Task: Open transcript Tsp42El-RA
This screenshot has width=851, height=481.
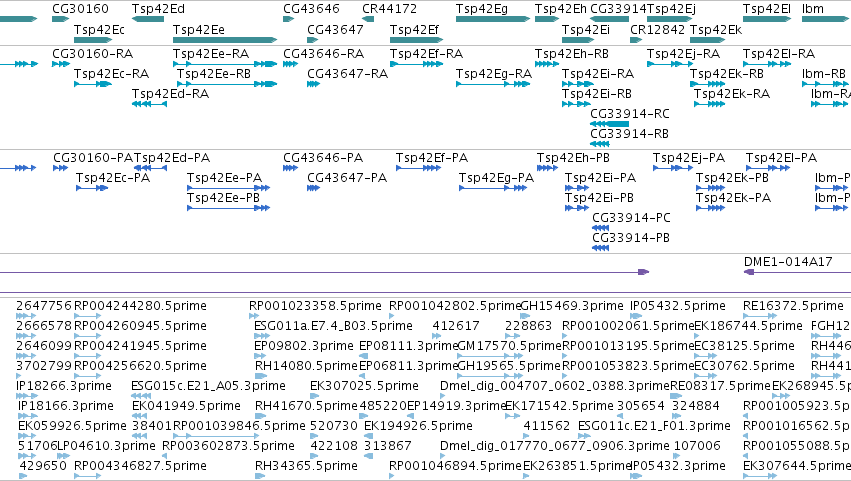Action: click(779, 54)
